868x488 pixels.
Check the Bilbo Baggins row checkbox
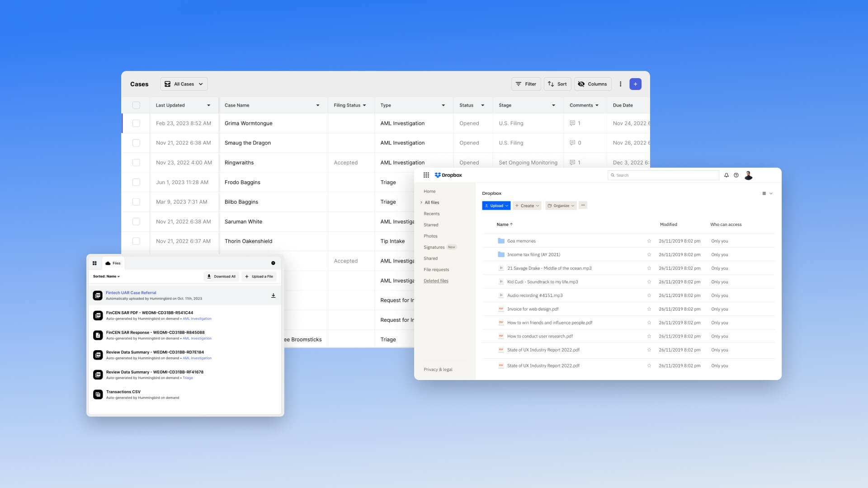tap(136, 202)
